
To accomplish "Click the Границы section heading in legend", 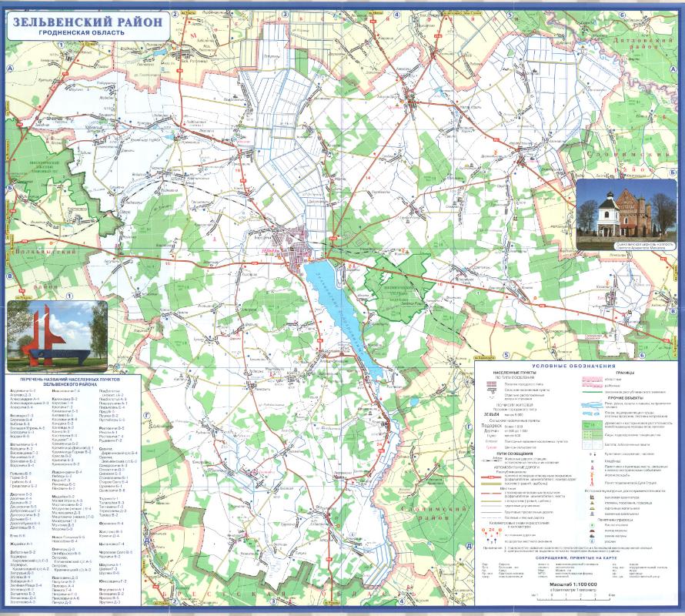I will (625, 372).
